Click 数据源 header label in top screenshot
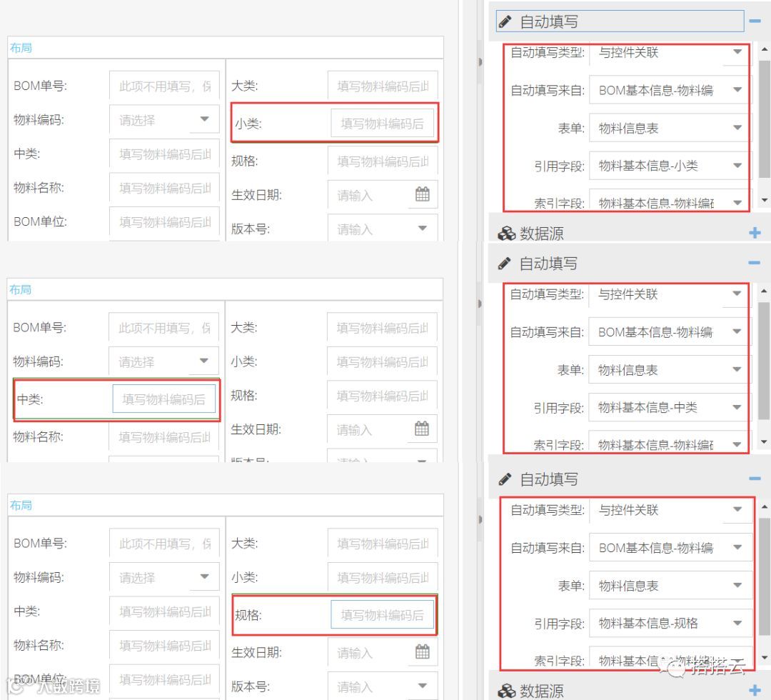Viewport: 771px width, 700px height. pos(541,234)
